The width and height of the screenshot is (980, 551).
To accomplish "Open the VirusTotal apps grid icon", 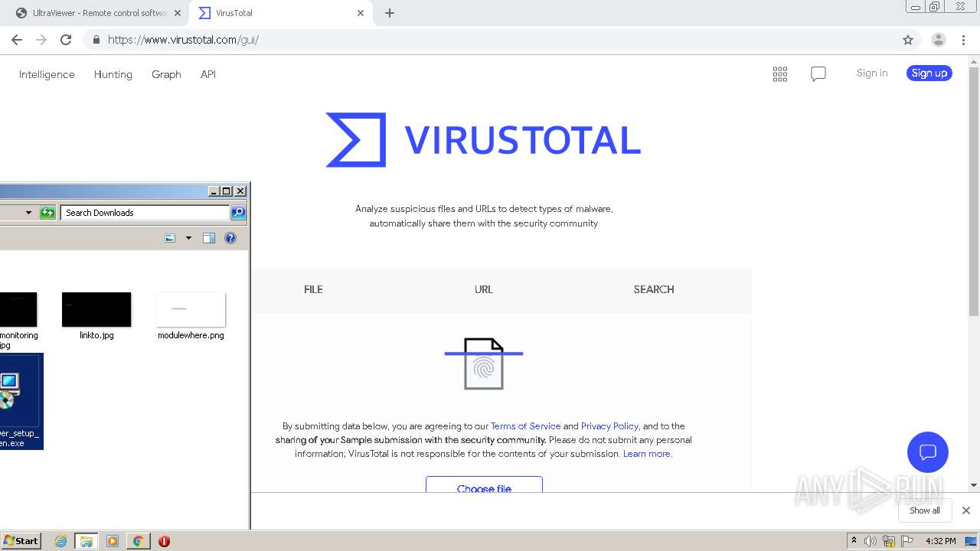I will pos(780,74).
